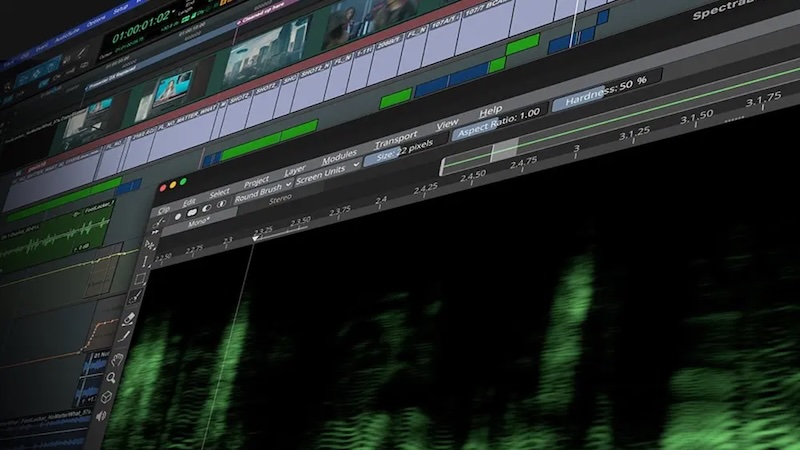Viewport: 800px width, 450px height.
Task: Switch to the Mono* channel tab
Action: [198, 222]
